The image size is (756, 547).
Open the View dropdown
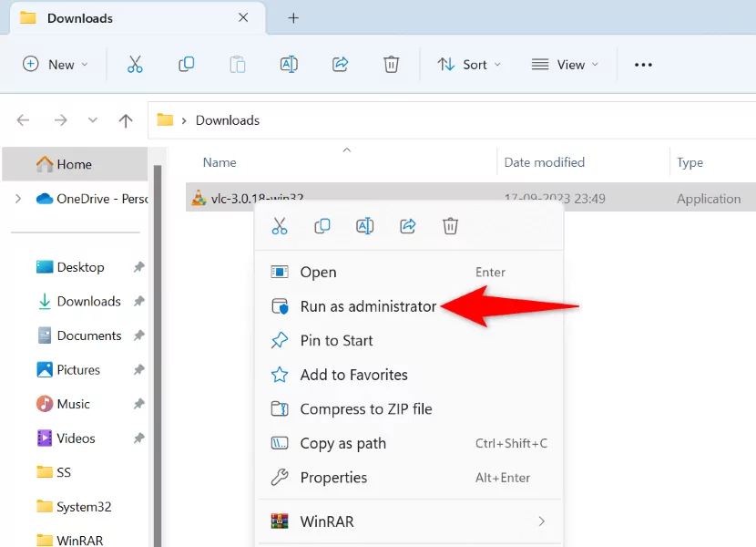tap(565, 64)
